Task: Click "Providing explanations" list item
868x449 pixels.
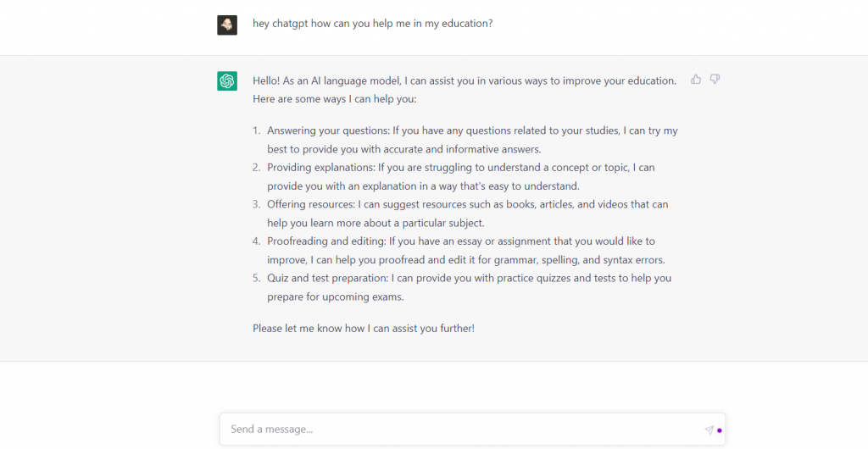Action: (460, 168)
